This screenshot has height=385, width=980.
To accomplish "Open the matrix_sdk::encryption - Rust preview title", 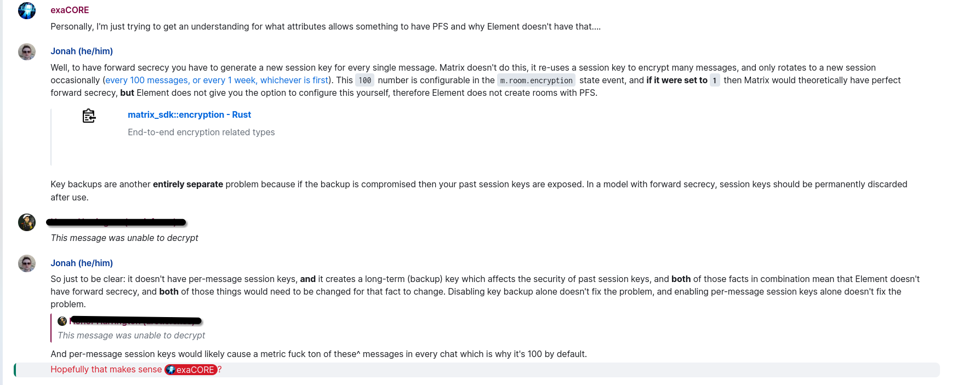I will [189, 114].
